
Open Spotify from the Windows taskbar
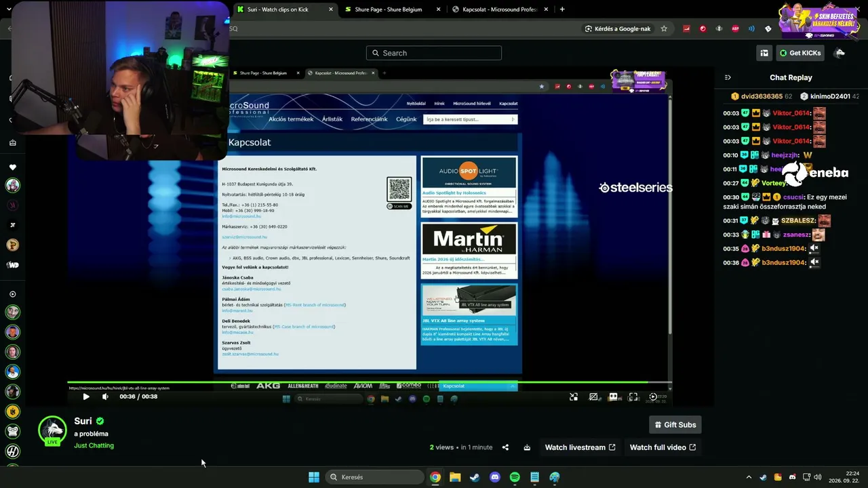point(515,477)
